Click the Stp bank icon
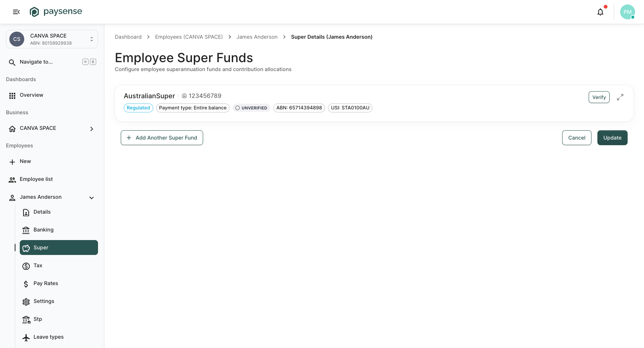This screenshot has width=644, height=348. coord(26,320)
